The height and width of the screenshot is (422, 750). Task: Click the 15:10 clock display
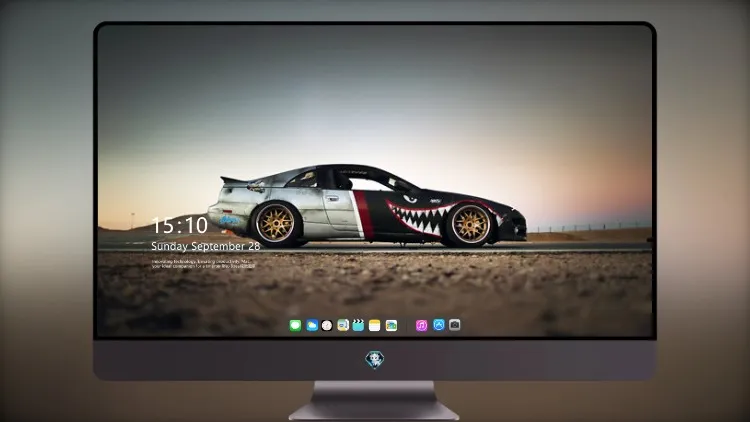tap(180, 225)
